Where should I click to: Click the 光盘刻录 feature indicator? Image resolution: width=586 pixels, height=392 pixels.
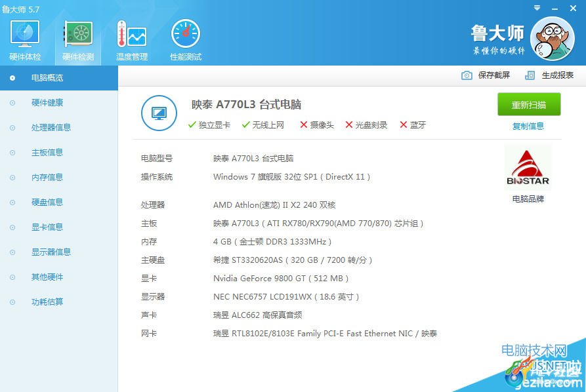click(366, 125)
